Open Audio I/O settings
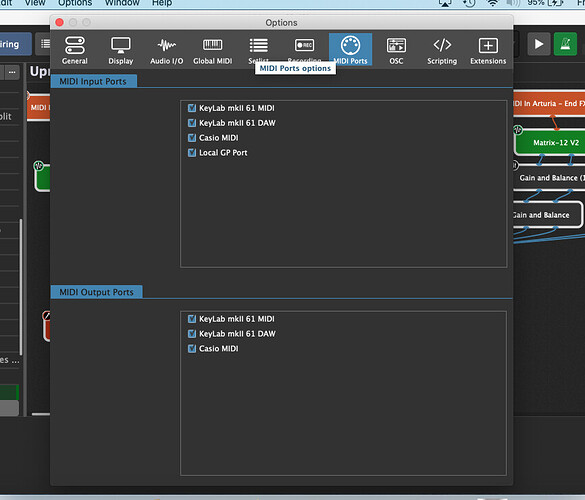Viewport: 585px width, 500px height. (x=166, y=50)
